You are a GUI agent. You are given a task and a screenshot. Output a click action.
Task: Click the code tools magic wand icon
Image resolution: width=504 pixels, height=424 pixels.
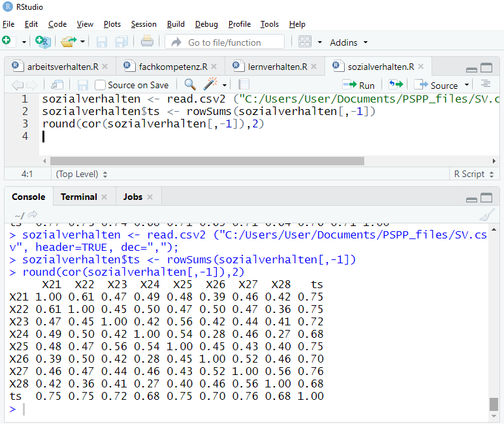(x=210, y=84)
